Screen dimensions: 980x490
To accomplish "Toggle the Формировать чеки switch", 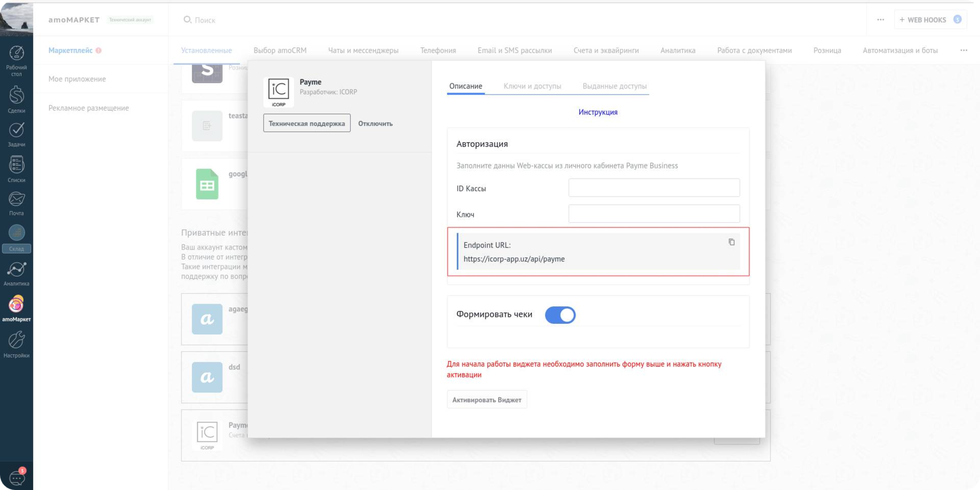I will coord(560,315).
